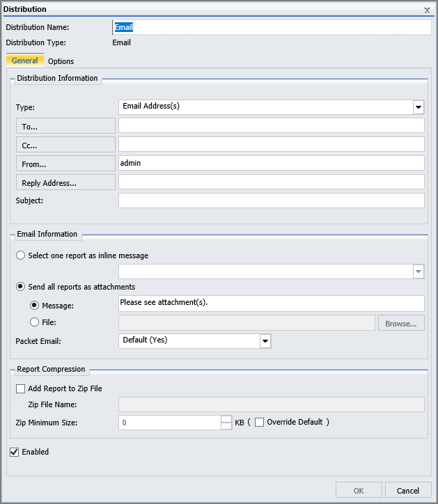Screen dimensions: 438x504
Task: Click the Please see attachment(s) message field
Action: [272, 304]
